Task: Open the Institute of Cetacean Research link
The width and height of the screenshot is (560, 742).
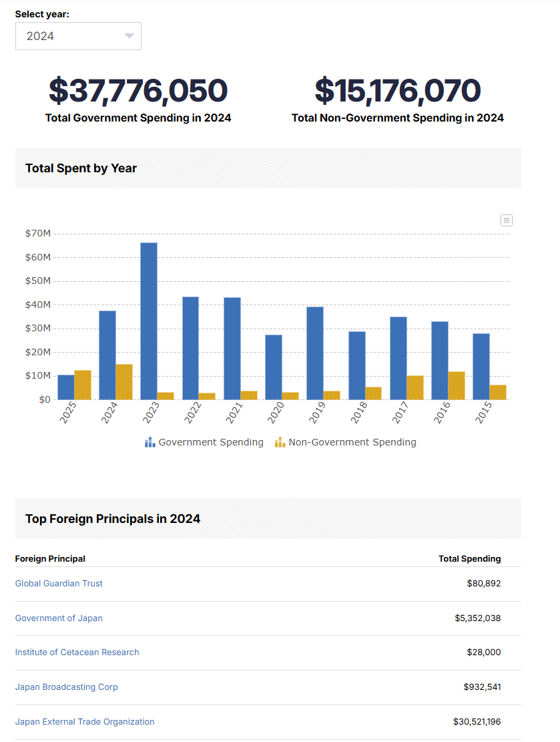Action: tap(77, 652)
